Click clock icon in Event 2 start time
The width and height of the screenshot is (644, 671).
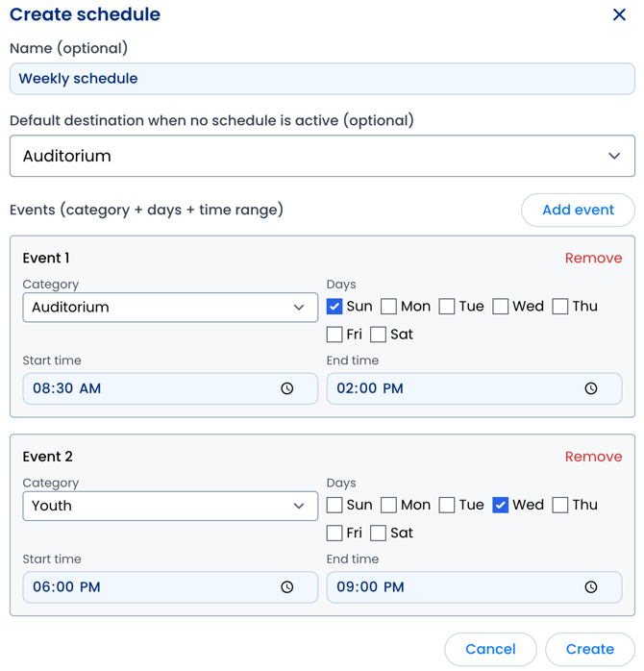point(287,587)
